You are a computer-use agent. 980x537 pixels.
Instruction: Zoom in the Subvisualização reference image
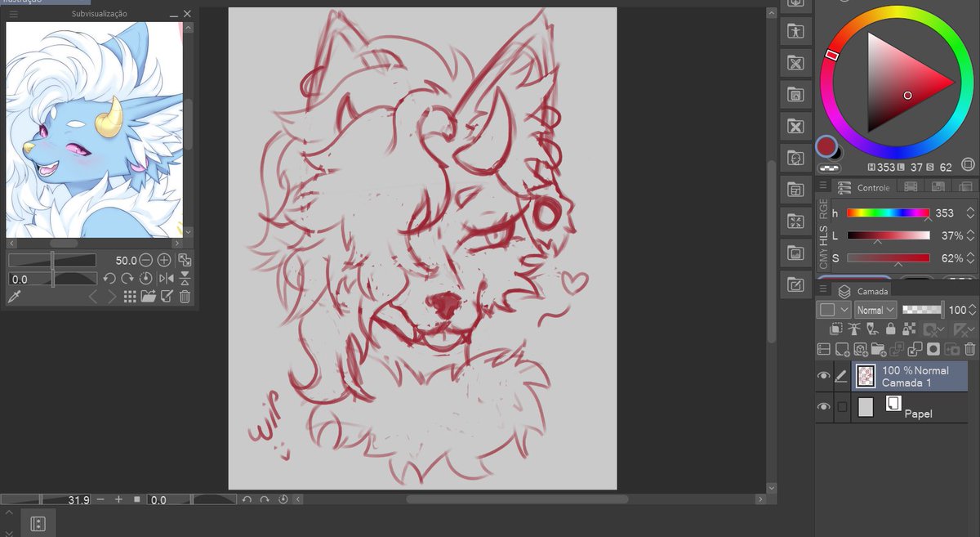pos(164,260)
